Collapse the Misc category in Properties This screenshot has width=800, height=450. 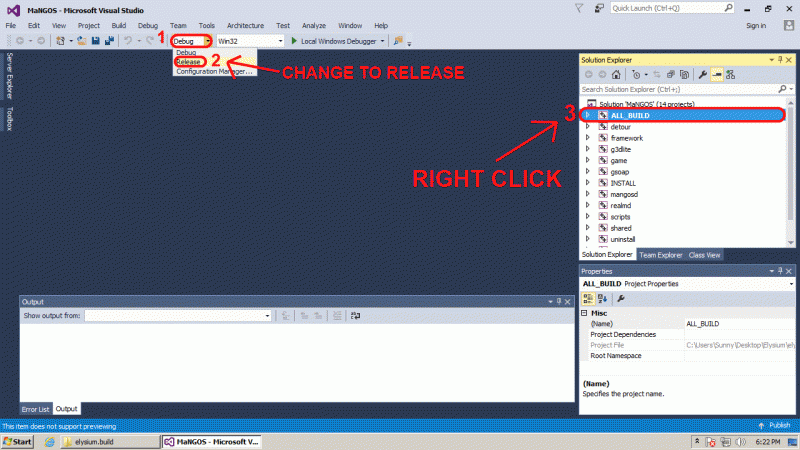[584, 313]
